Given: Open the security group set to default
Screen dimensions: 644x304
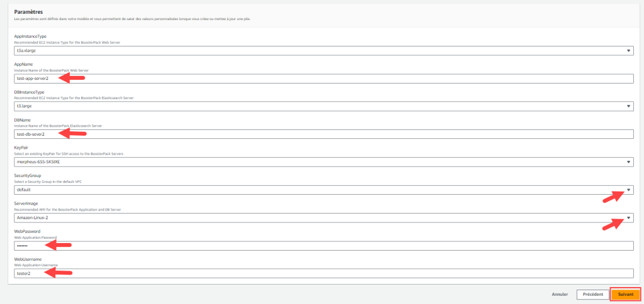Looking at the screenshot, I should click(x=314, y=190).
